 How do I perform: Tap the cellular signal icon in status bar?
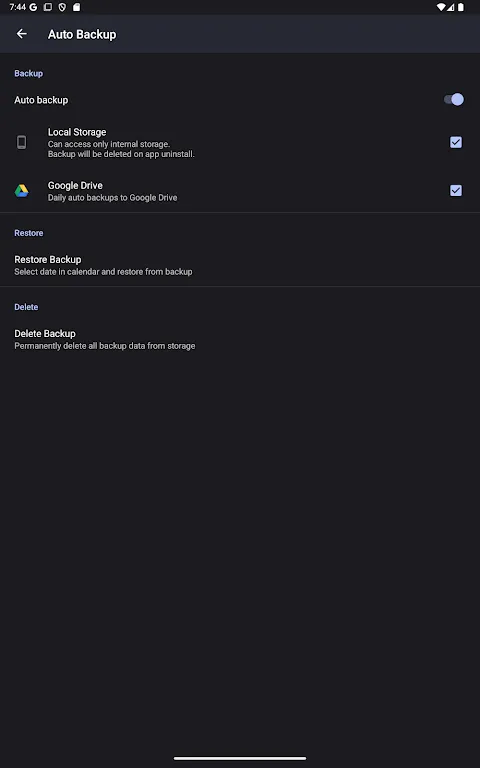click(x=451, y=7)
